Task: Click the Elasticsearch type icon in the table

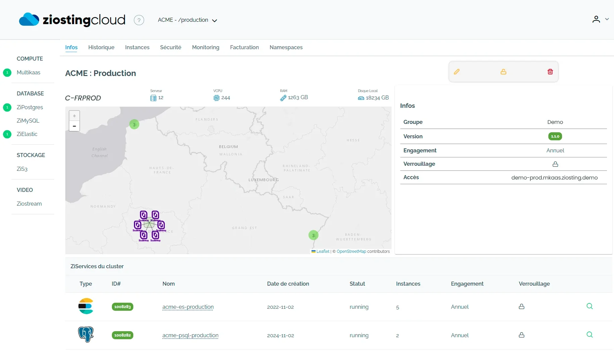Action: coord(86,306)
